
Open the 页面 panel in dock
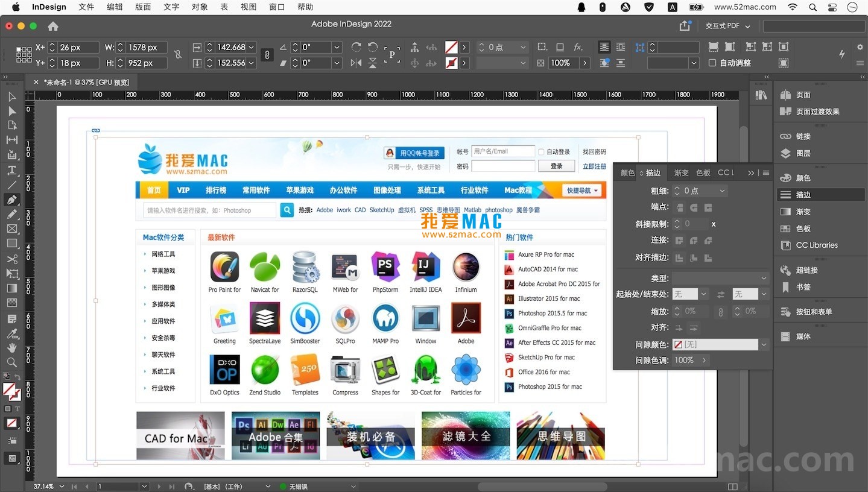pos(803,95)
